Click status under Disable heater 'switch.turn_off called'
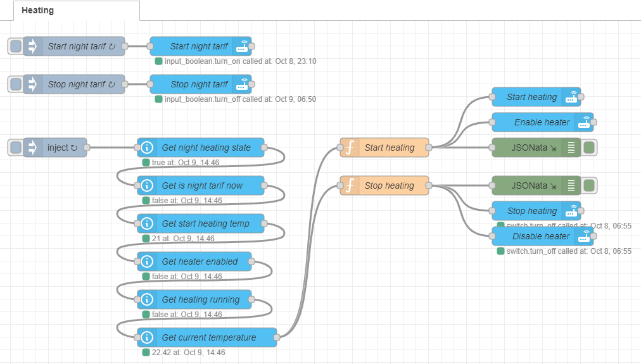 pyautogui.click(x=569, y=251)
